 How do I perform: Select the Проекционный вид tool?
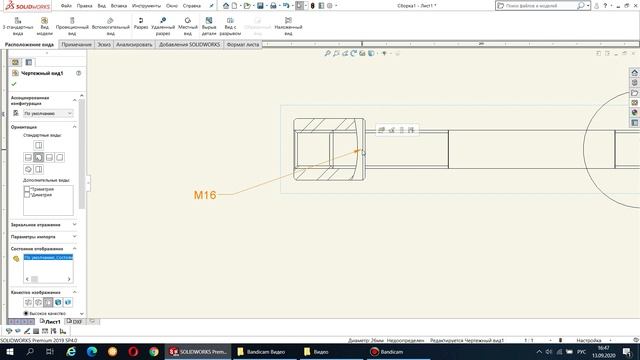(72, 27)
